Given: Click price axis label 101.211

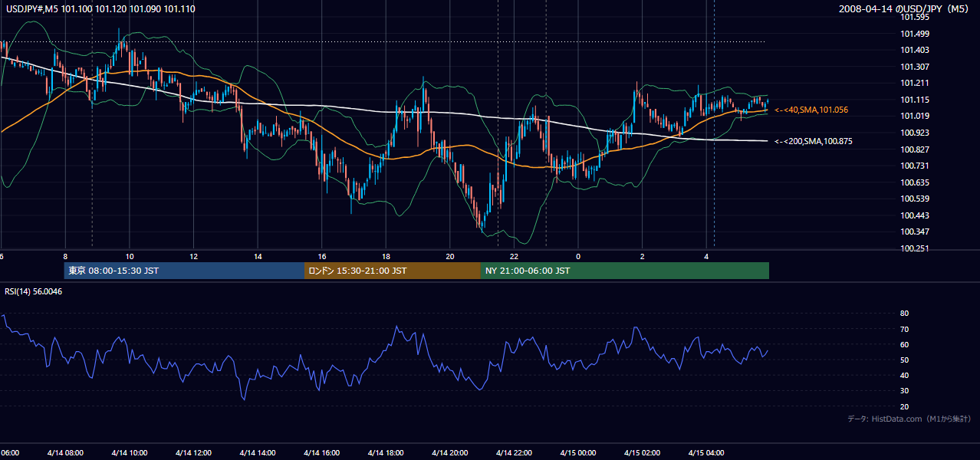Looking at the screenshot, I should coord(914,84).
